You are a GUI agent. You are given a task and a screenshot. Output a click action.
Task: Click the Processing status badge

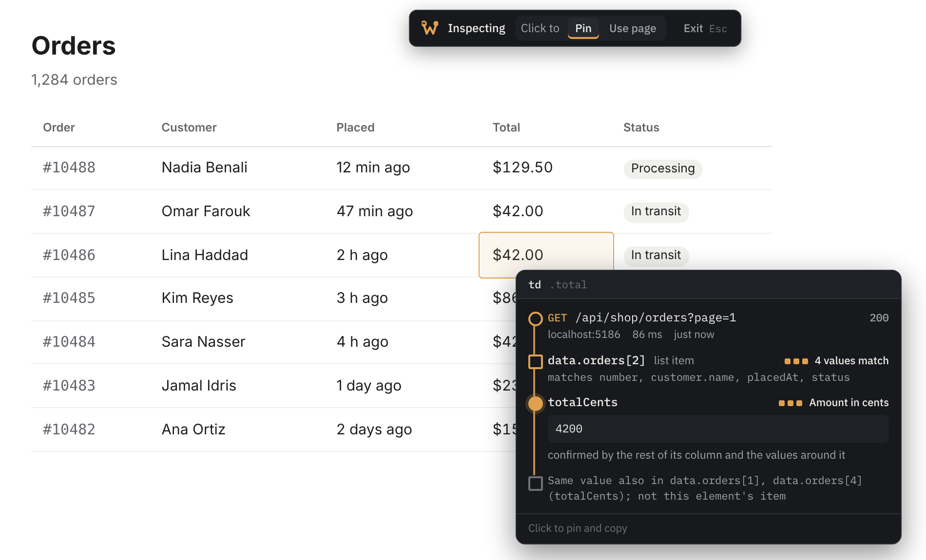[x=663, y=169]
